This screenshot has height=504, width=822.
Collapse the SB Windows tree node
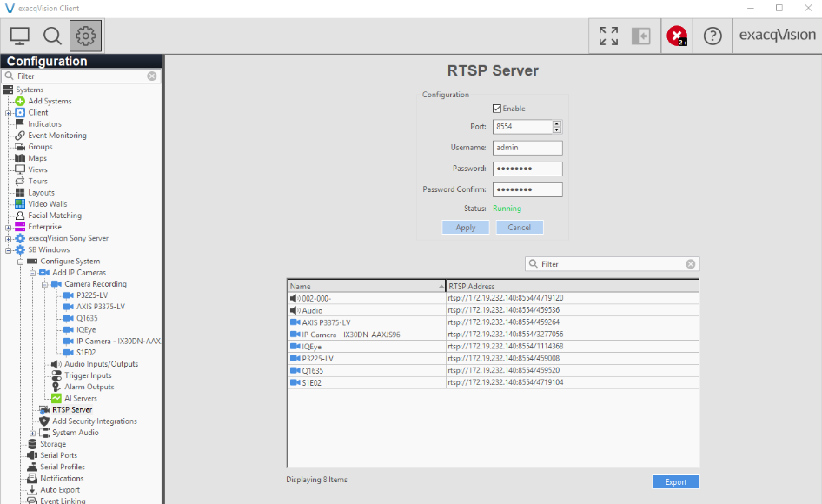tap(9, 249)
